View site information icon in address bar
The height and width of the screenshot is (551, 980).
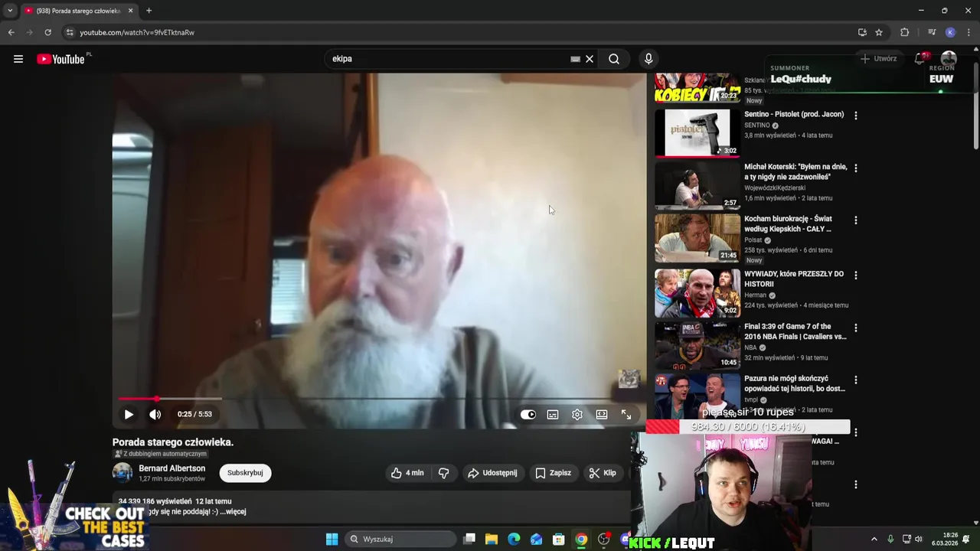[x=70, y=32]
